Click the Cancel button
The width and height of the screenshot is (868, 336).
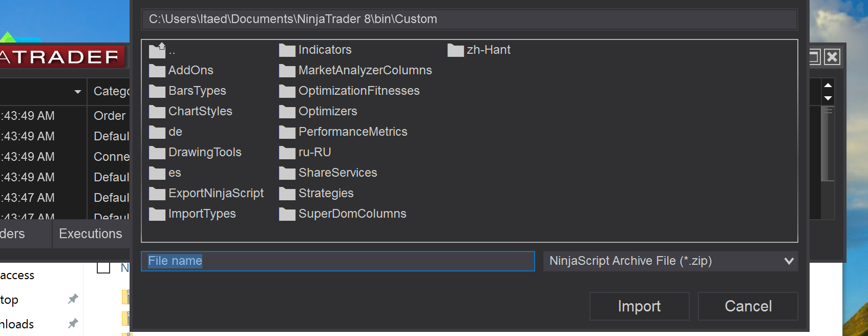pyautogui.click(x=748, y=306)
